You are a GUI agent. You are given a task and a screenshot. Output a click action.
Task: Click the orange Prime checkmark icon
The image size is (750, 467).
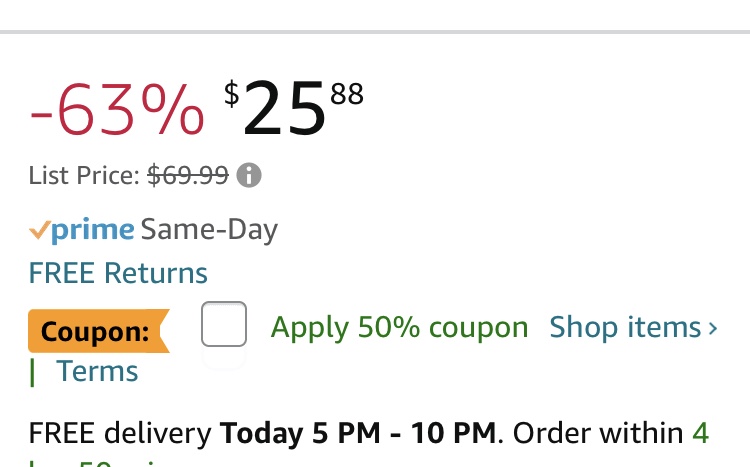[x=39, y=230]
